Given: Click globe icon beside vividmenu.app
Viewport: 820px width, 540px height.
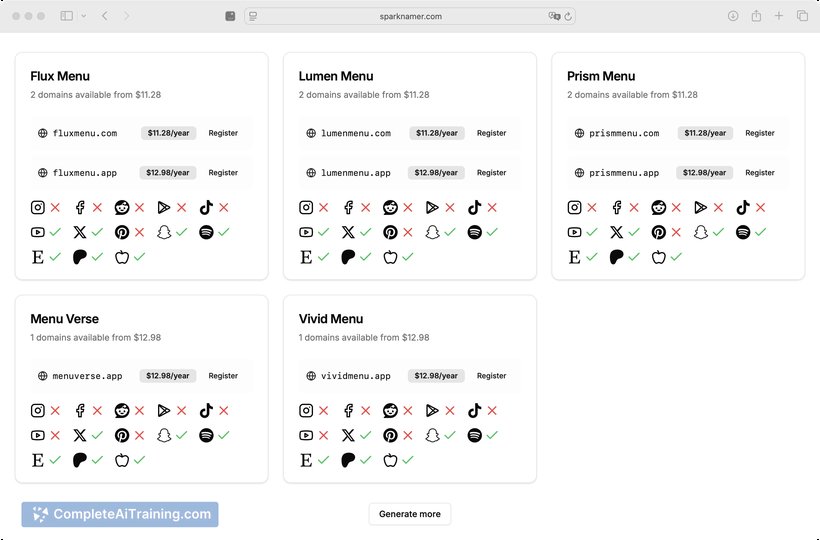Looking at the screenshot, I should (x=311, y=376).
